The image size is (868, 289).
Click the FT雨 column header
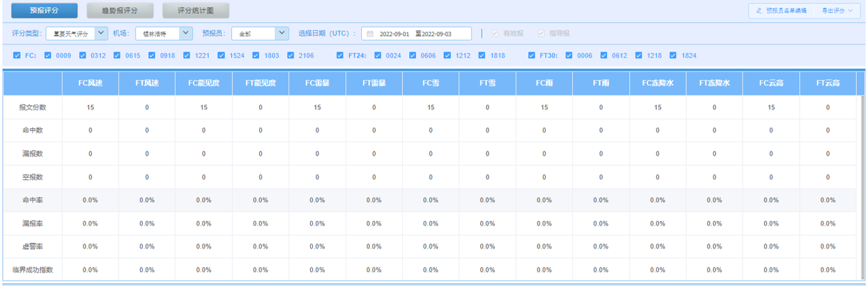[x=601, y=83]
